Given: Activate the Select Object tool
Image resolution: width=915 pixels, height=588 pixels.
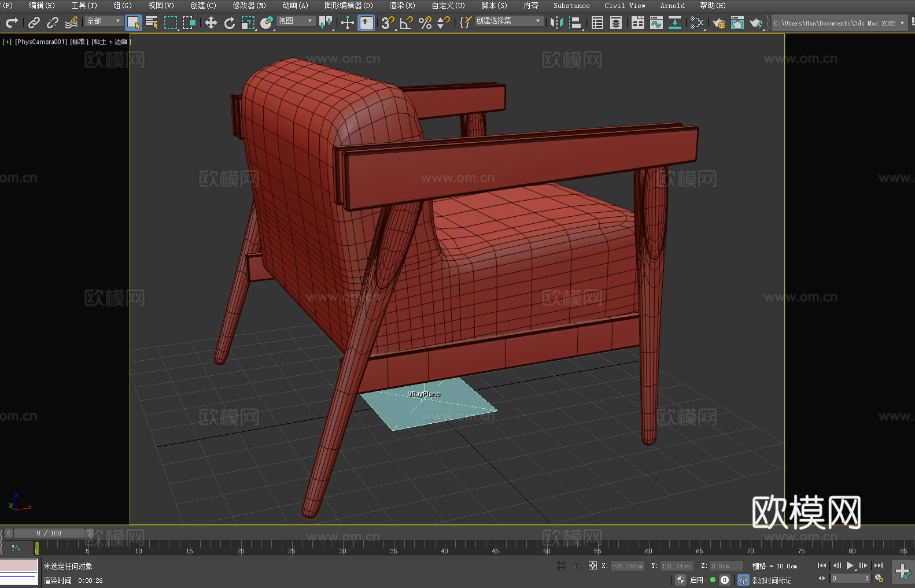Looking at the screenshot, I should (134, 23).
